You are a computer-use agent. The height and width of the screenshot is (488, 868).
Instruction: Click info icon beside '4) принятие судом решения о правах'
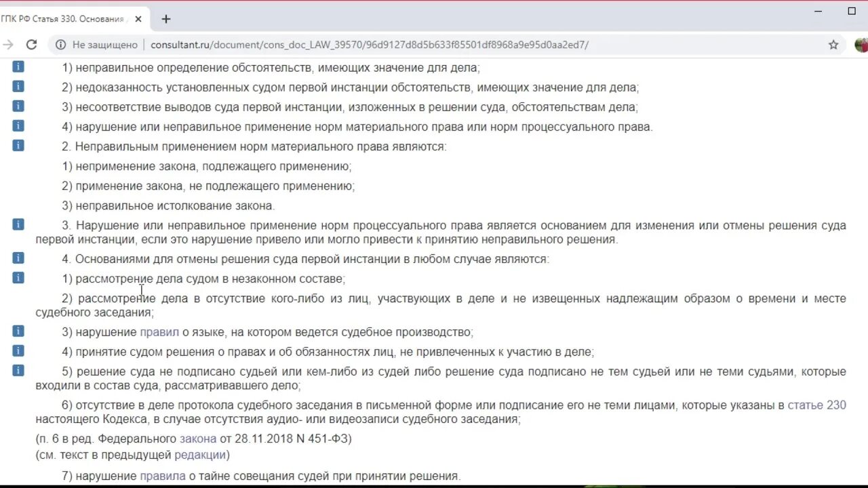tap(18, 350)
